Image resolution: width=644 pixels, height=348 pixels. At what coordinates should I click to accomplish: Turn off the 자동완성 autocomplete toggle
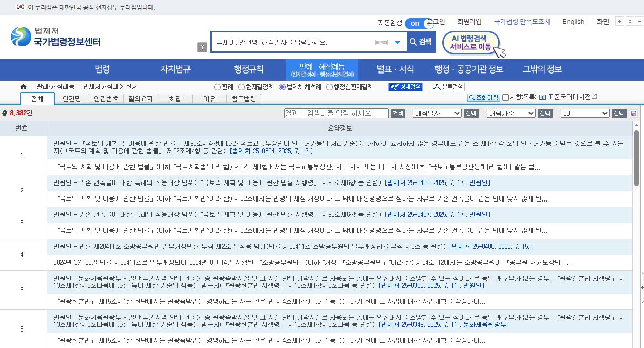[x=415, y=23]
